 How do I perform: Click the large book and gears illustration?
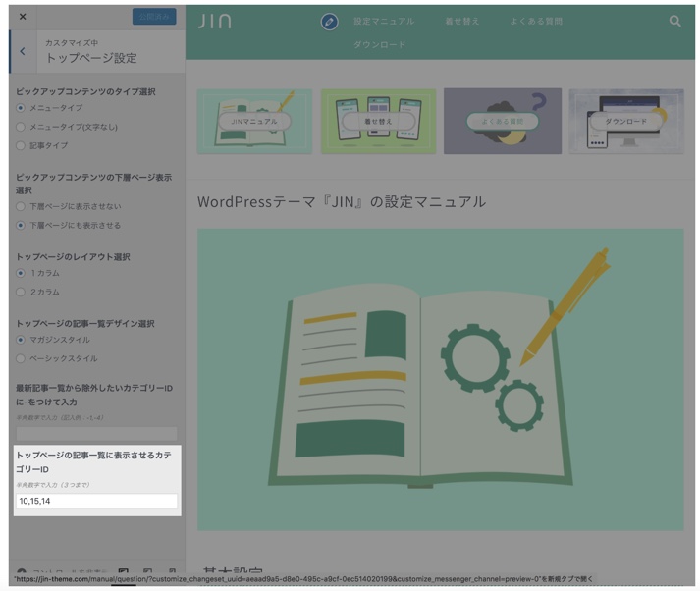pyautogui.click(x=441, y=379)
